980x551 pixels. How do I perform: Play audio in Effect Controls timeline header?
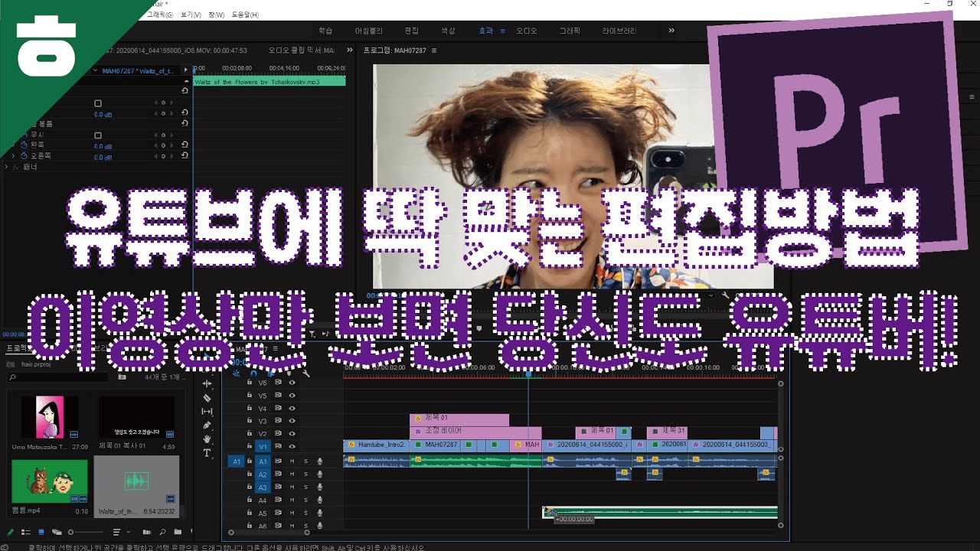pyautogui.click(x=185, y=70)
